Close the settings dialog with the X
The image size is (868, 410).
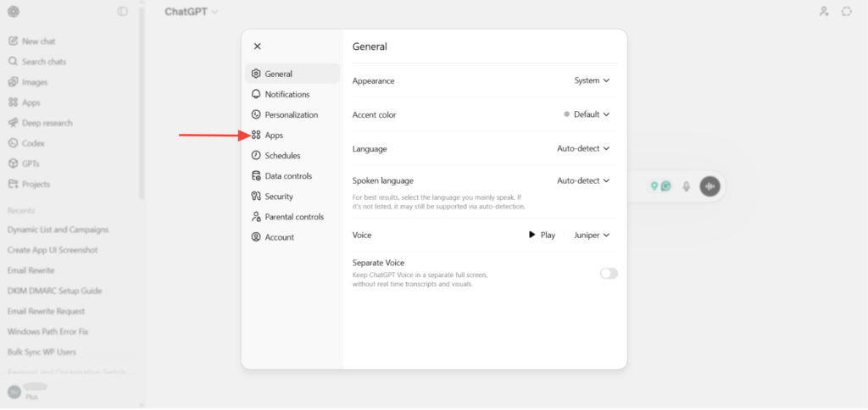(257, 47)
